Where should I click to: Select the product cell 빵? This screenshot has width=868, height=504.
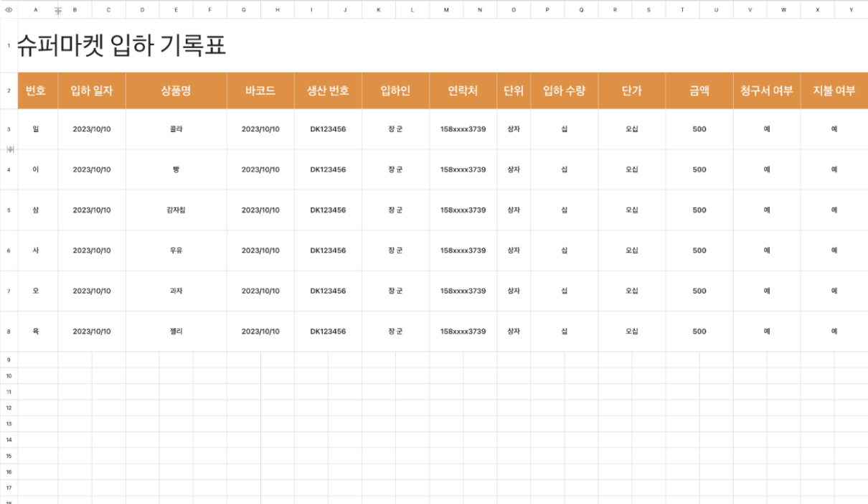coord(176,169)
